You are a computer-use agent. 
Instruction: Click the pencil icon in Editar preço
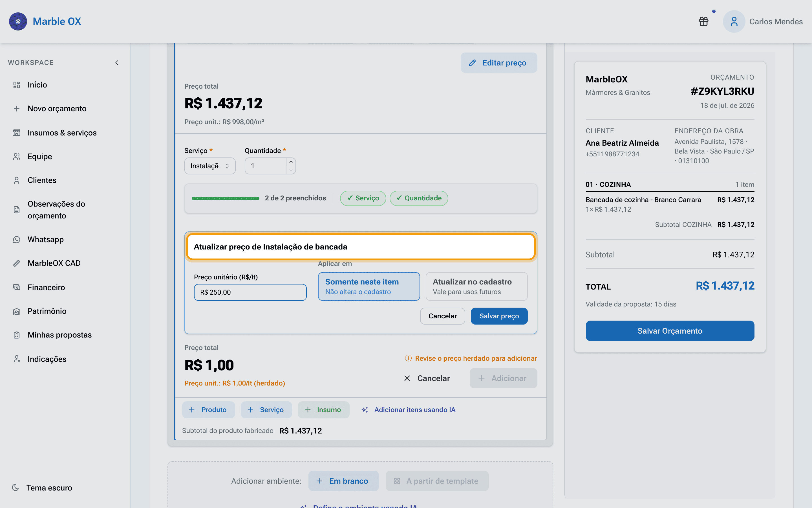click(x=473, y=63)
